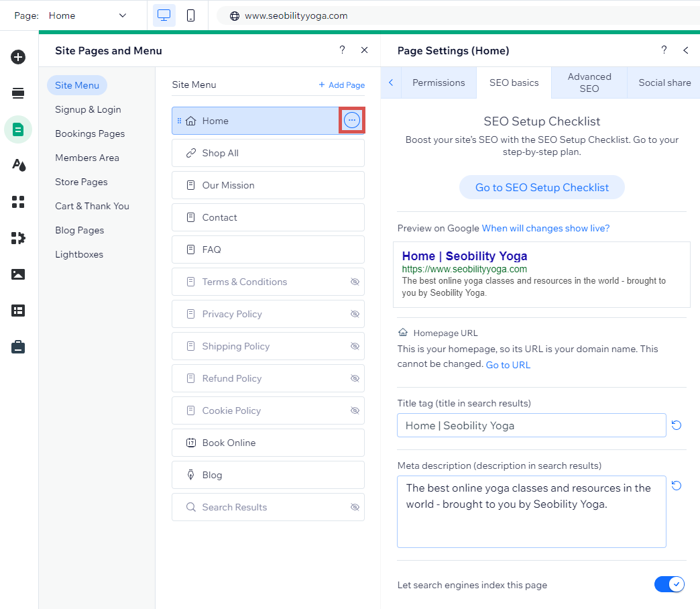Open the Page dropdown showing Home
Image resolution: width=700 pixels, height=609 pixels.
(x=86, y=15)
